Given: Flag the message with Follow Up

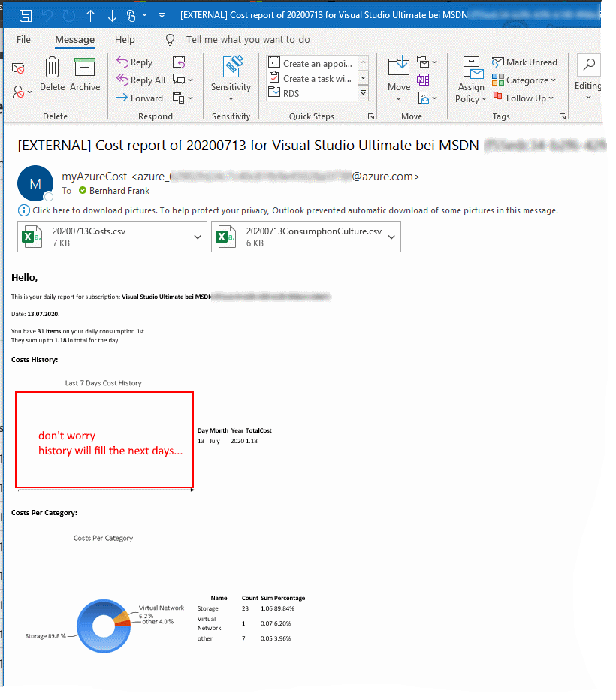Looking at the screenshot, I should tap(524, 98).
